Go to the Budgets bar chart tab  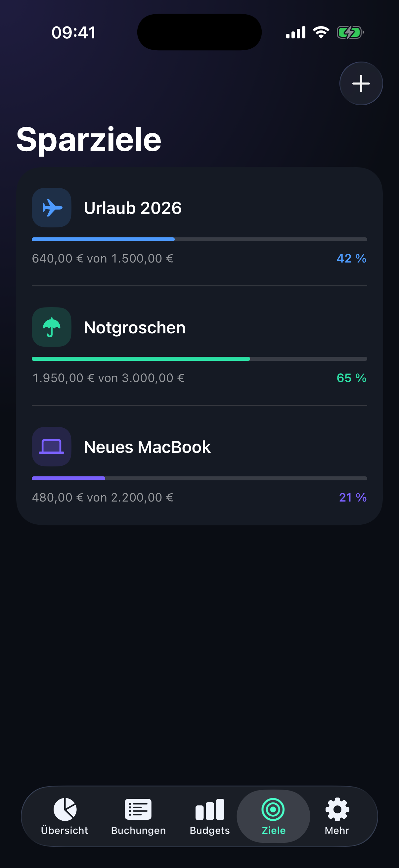coord(210,816)
